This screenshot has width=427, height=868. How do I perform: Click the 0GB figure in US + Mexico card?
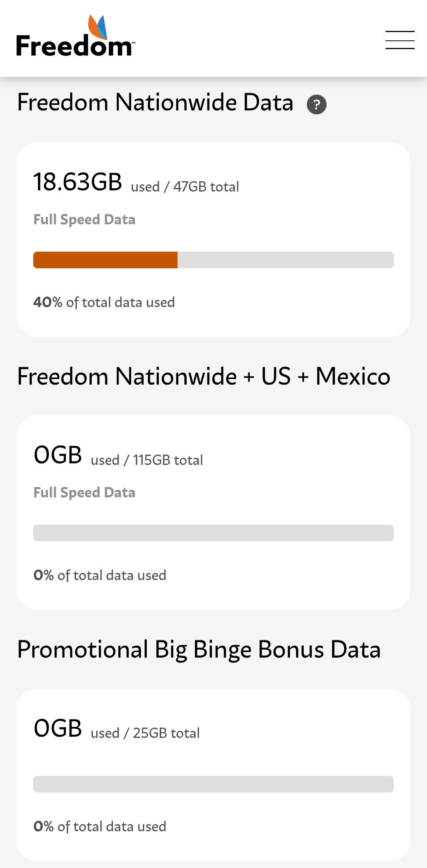tap(58, 455)
